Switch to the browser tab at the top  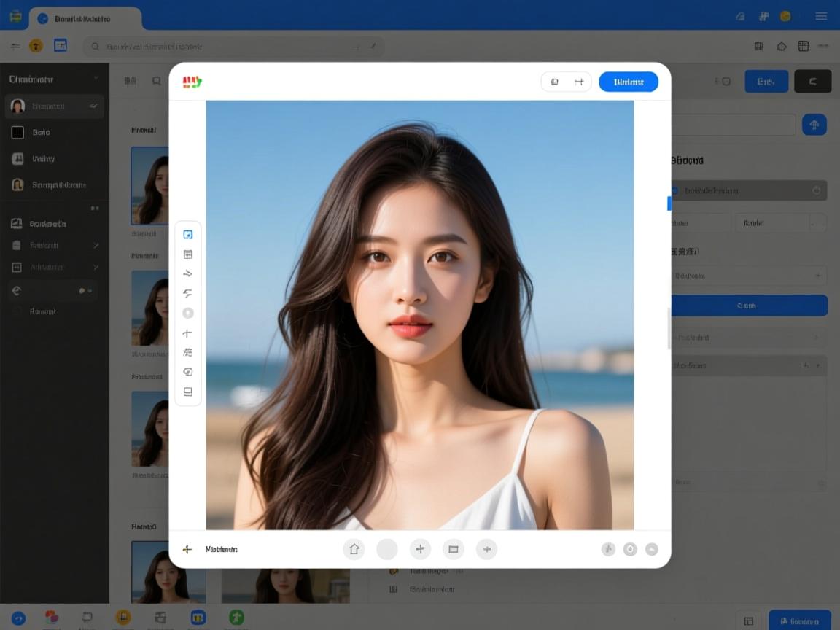(x=85, y=18)
